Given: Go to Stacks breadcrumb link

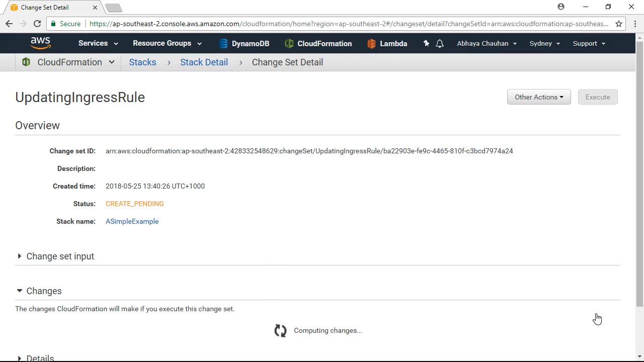Looking at the screenshot, I should 142,62.
